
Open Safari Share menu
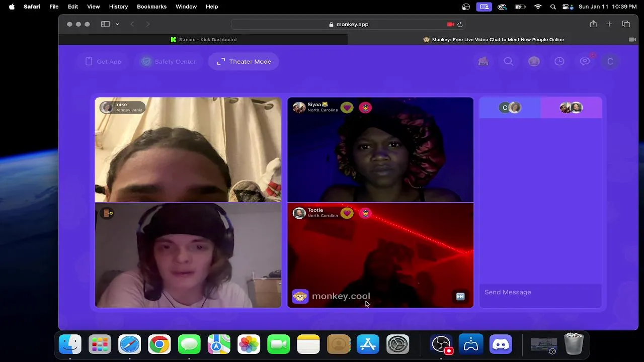coord(593,24)
